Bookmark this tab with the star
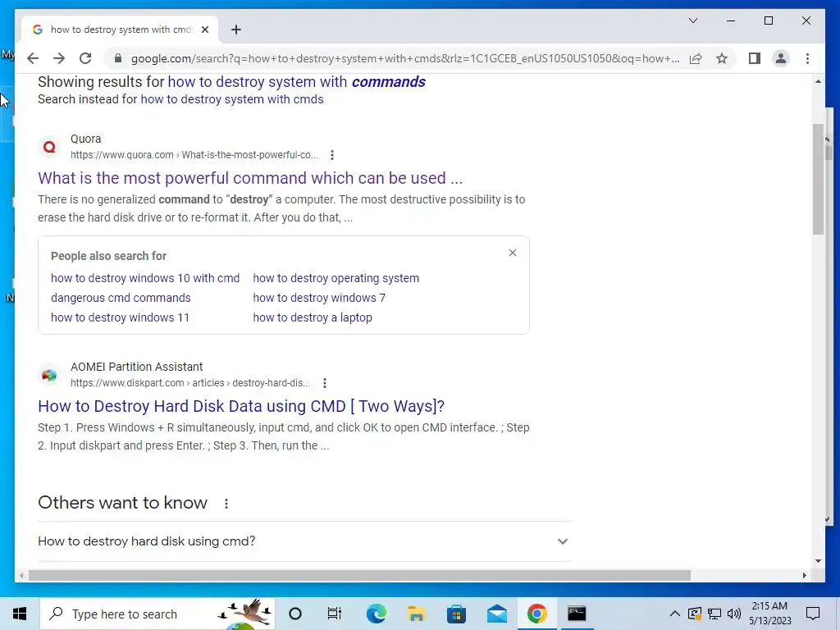Viewport: 840px width, 630px height. click(x=722, y=58)
